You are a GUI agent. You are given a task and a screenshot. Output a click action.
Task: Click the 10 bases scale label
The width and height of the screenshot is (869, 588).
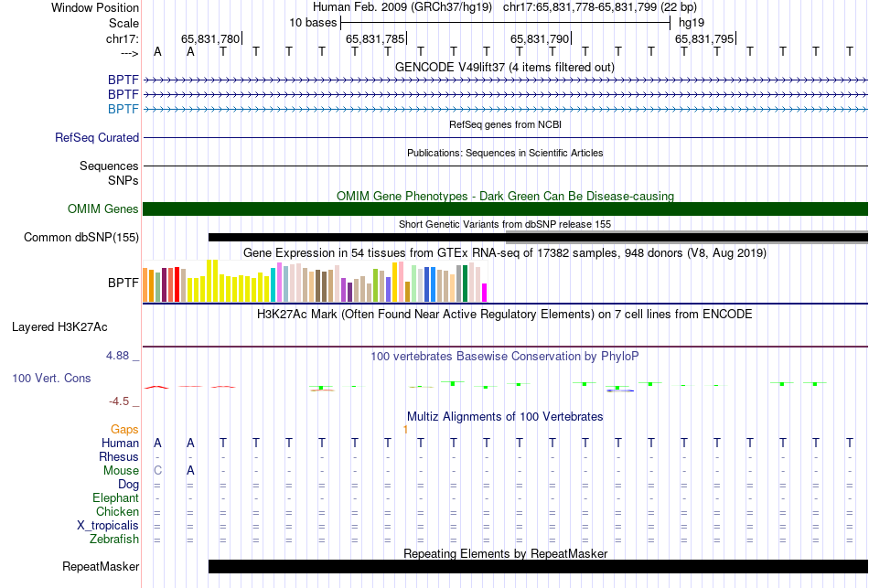[313, 23]
